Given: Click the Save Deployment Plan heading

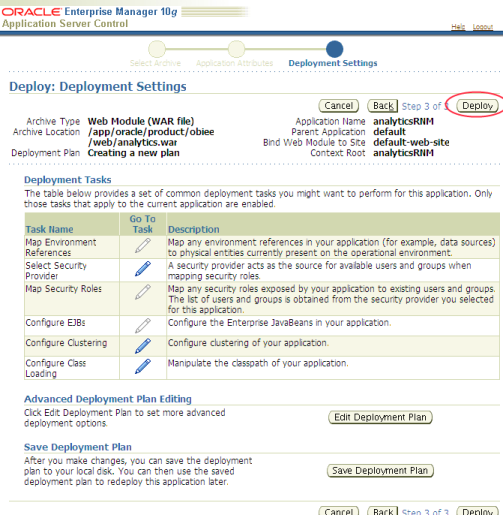Looking at the screenshot, I should pyautogui.click(x=78, y=447).
